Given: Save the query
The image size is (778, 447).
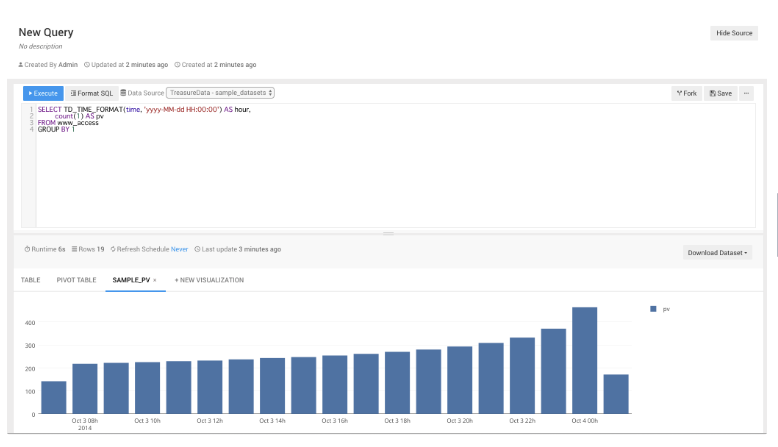Looking at the screenshot, I should (720, 93).
